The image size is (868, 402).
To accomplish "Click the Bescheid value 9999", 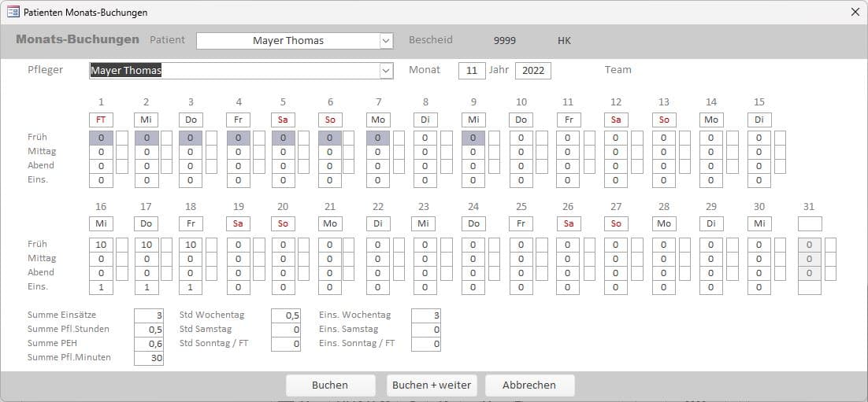I will [505, 41].
